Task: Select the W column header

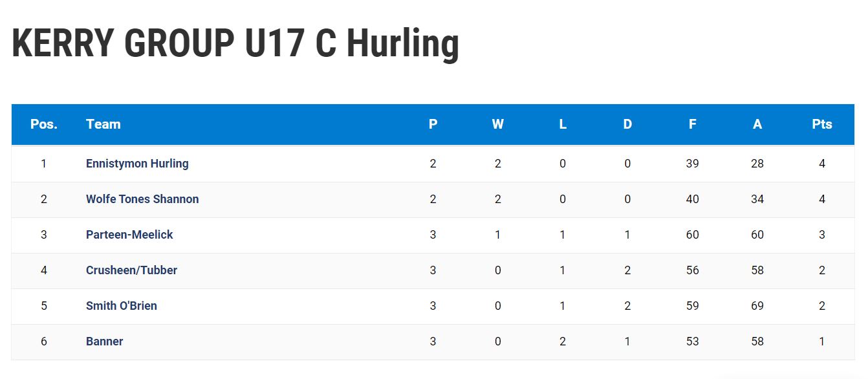Action: pyautogui.click(x=498, y=124)
